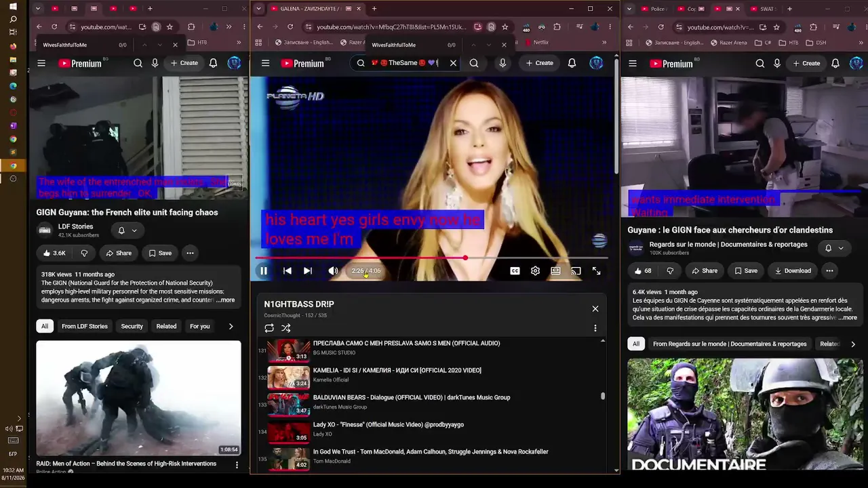Viewport: 868px width, 488px height.
Task: Open more actions for the Guyane video
Action: 829,271
